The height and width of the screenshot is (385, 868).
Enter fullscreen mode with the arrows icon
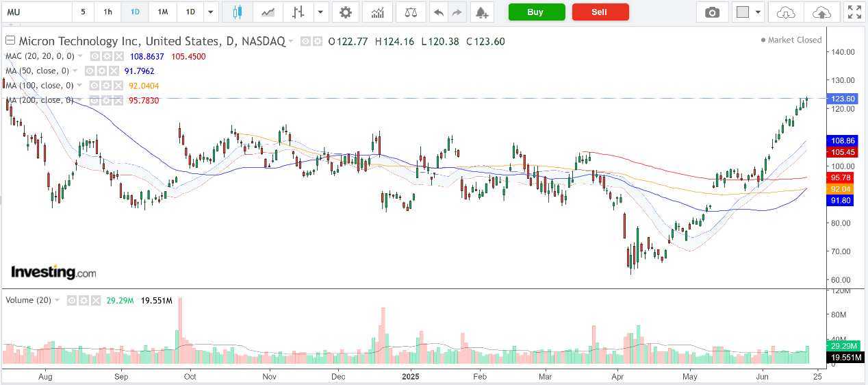[x=854, y=12]
